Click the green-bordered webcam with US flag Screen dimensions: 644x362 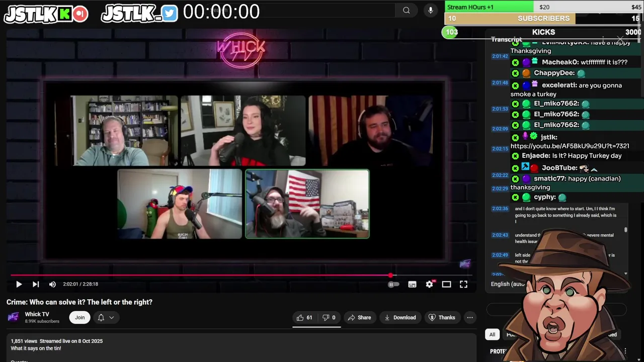(307, 204)
